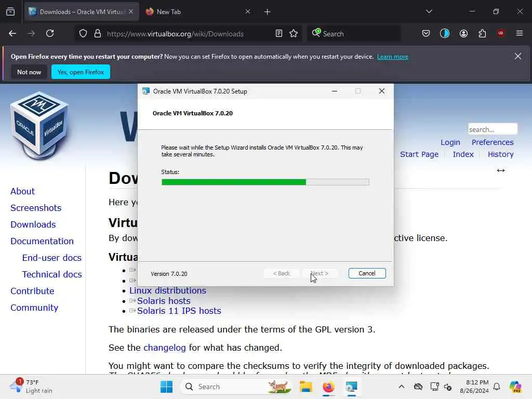Open tracking protection shield icon
The image size is (532, 399).
click(x=83, y=33)
